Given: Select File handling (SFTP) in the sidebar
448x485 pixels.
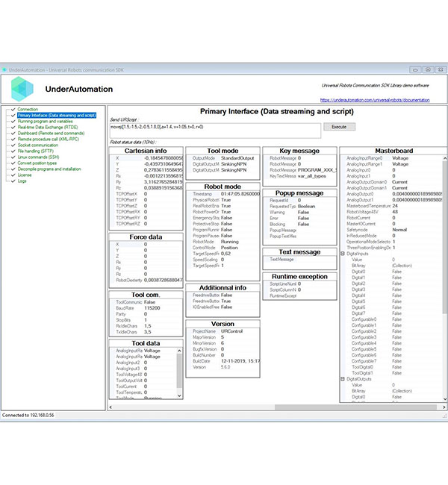Looking at the screenshot, I should pyautogui.click(x=36, y=151).
